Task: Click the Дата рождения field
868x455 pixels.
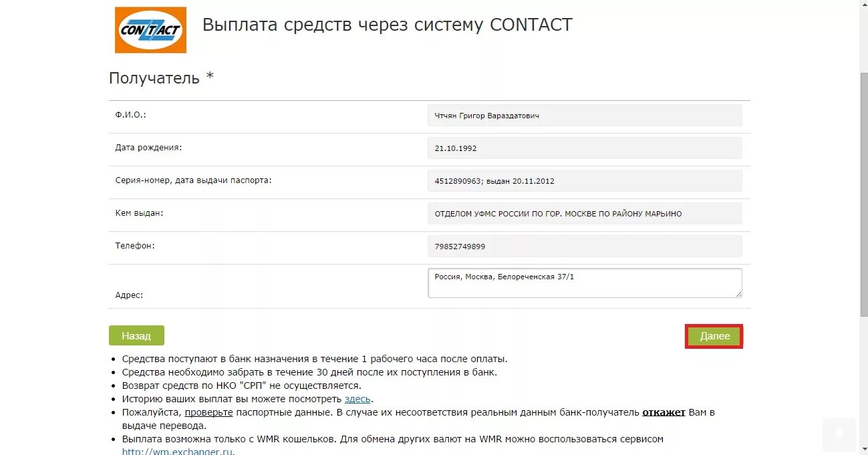Action: pyautogui.click(x=585, y=148)
